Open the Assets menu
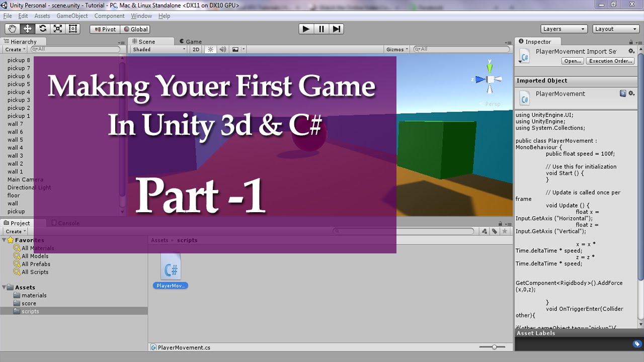 click(x=42, y=16)
